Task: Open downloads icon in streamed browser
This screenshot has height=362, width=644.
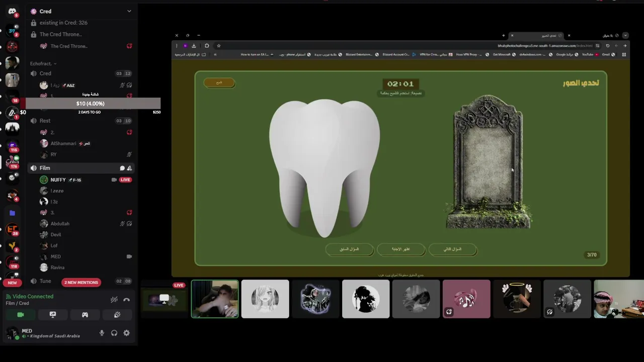Action: tap(194, 46)
